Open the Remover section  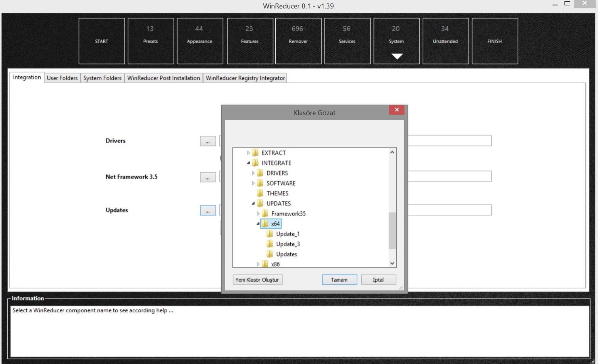[298, 41]
